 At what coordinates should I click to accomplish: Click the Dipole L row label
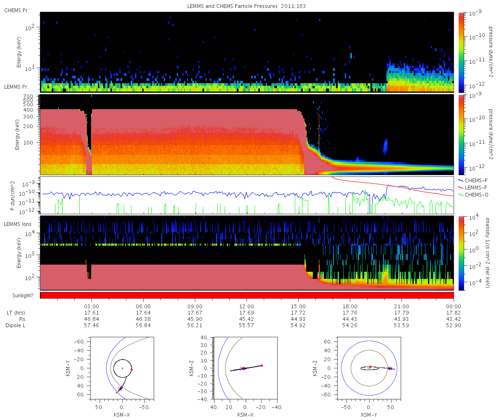pos(16,325)
